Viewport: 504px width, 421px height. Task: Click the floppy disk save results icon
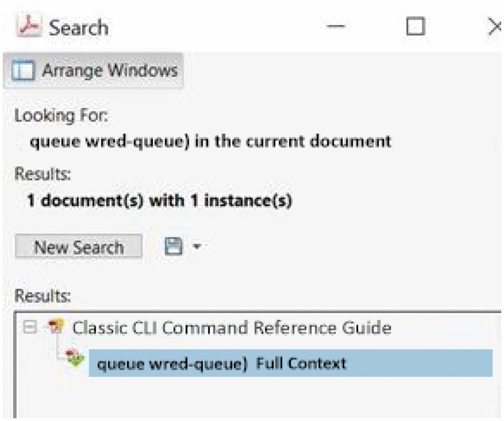174,247
